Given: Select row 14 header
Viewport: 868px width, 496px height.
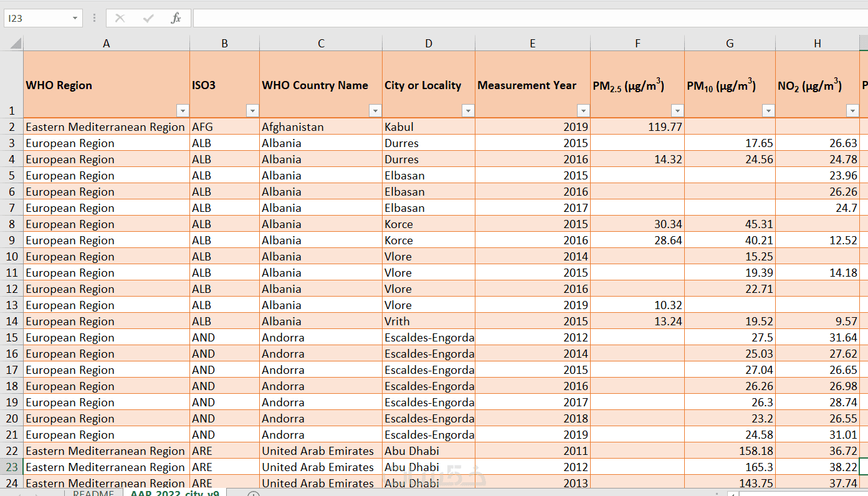Looking at the screenshot, I should click(x=12, y=322).
